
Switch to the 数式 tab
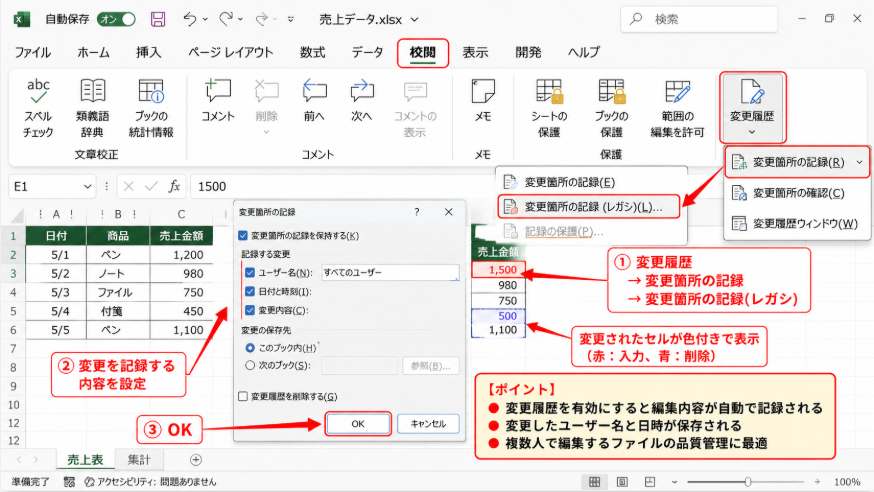pos(312,52)
